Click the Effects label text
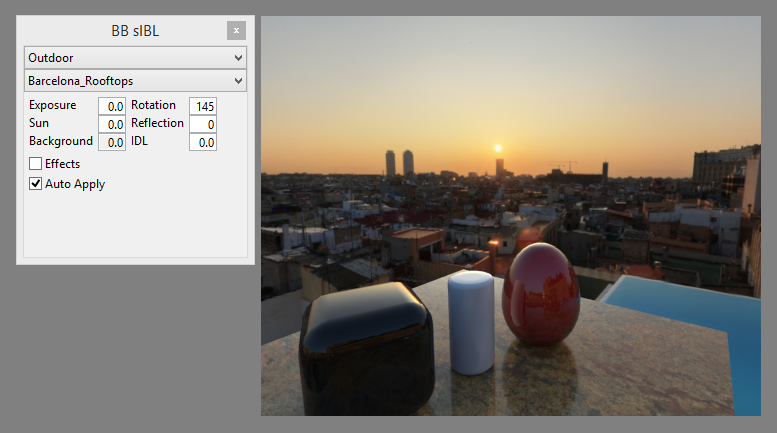The width and height of the screenshot is (777, 433). click(62, 164)
